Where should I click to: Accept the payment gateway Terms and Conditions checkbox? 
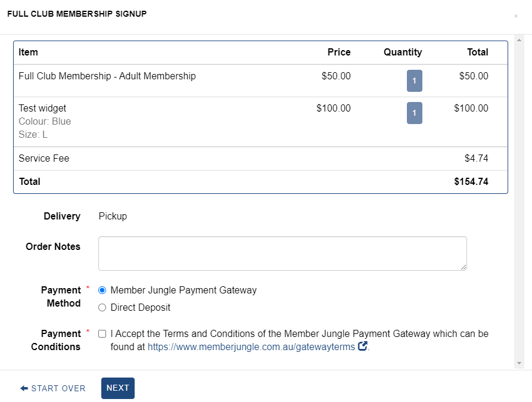pos(102,333)
